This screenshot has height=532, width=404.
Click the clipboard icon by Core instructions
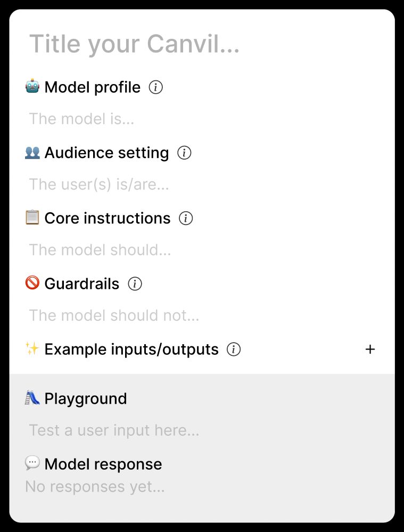[32, 218]
